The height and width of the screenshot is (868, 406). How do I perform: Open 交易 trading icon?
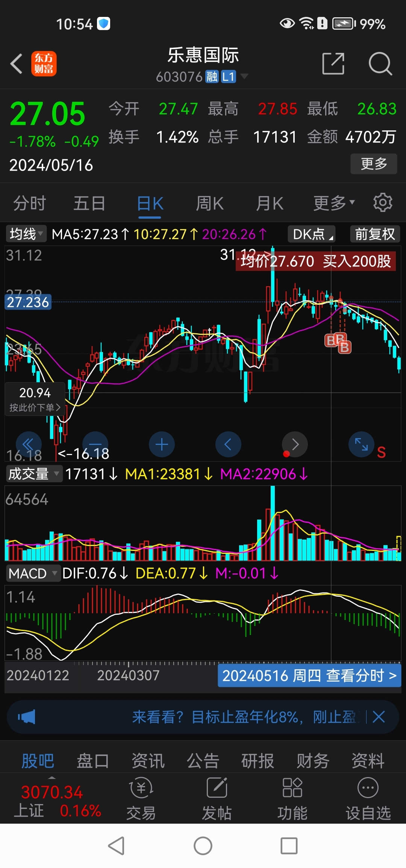point(141,798)
